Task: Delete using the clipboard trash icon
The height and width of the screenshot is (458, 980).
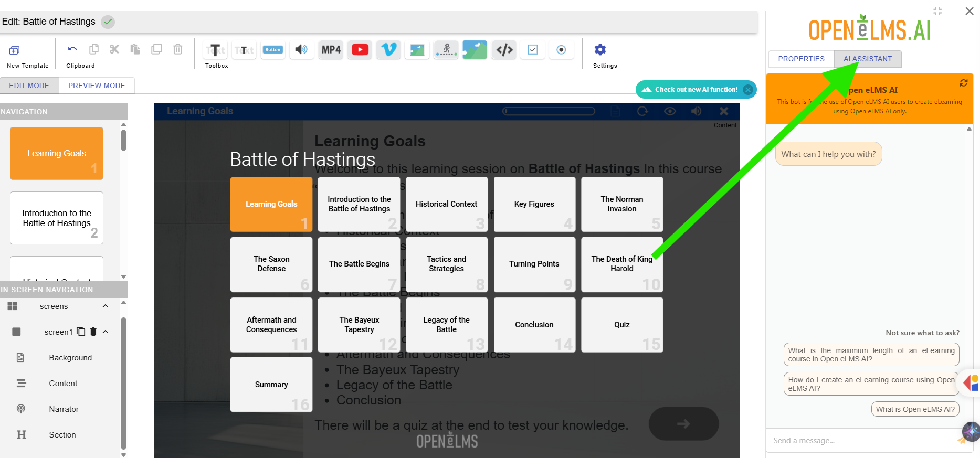Action: pyautogui.click(x=178, y=49)
